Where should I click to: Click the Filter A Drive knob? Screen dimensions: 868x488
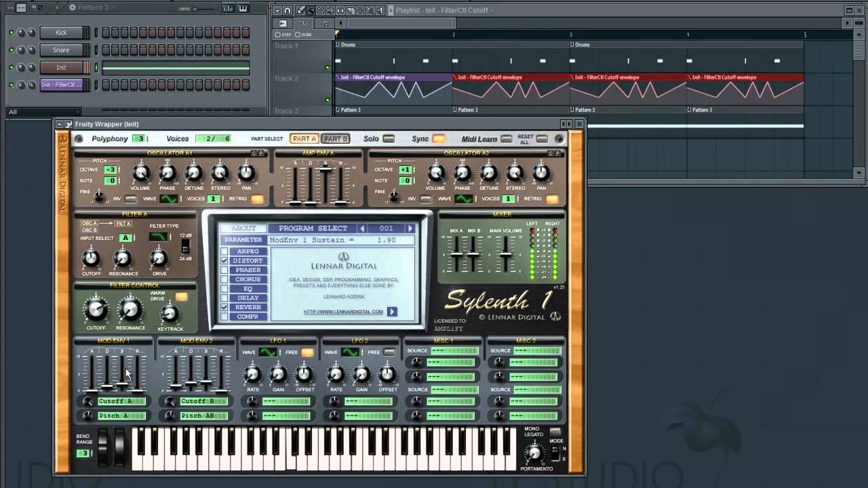[159, 258]
